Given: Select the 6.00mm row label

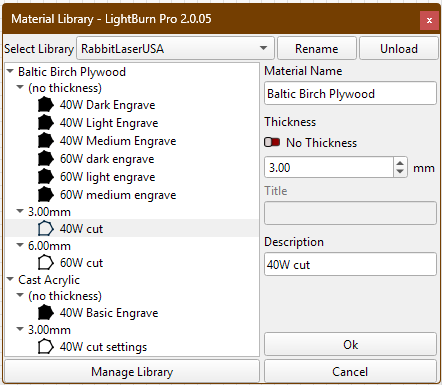Looking at the screenshot, I should pyautogui.click(x=49, y=246).
